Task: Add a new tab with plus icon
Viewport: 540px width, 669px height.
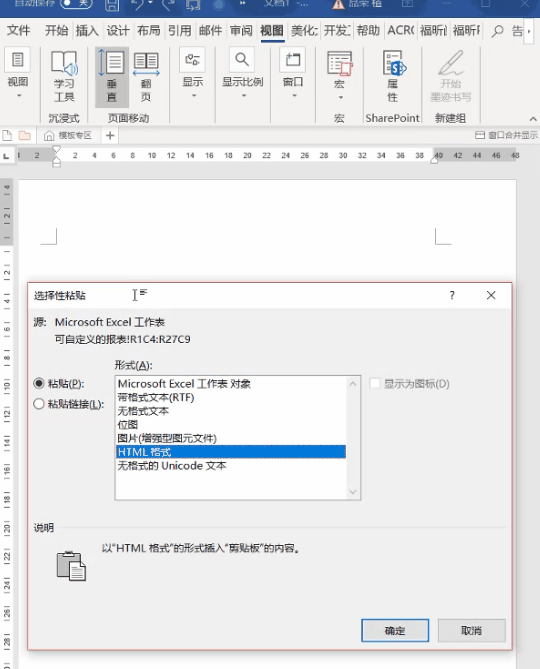Action: point(110,136)
